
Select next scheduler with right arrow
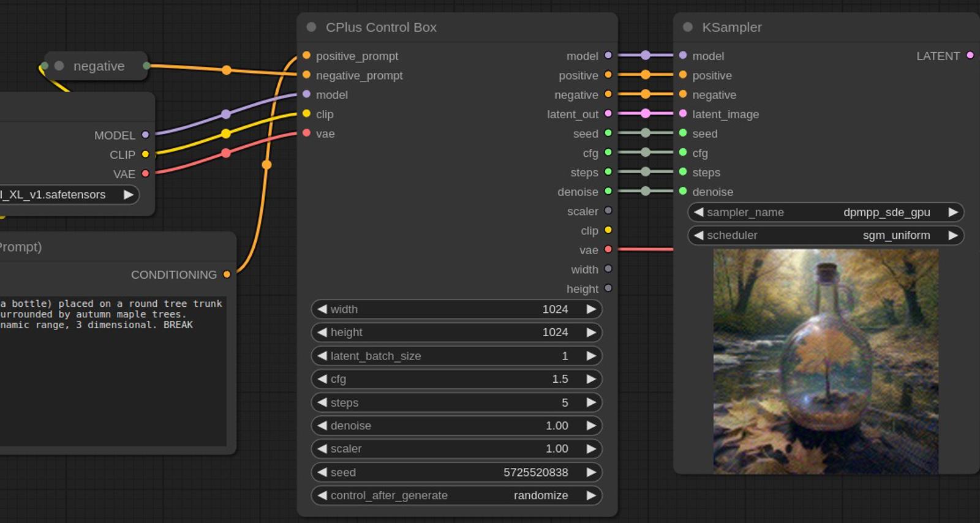click(953, 235)
